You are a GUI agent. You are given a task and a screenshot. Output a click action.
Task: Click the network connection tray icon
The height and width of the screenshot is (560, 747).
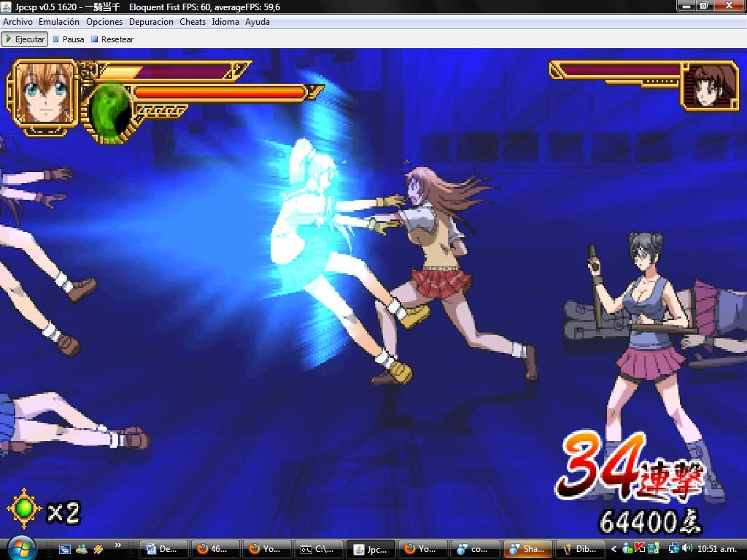click(674, 548)
